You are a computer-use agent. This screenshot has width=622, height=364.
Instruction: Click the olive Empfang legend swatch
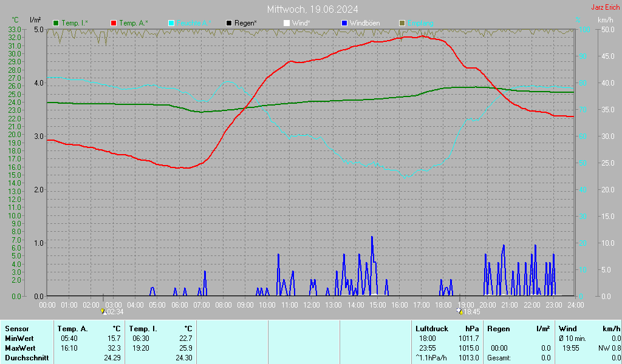click(x=402, y=23)
